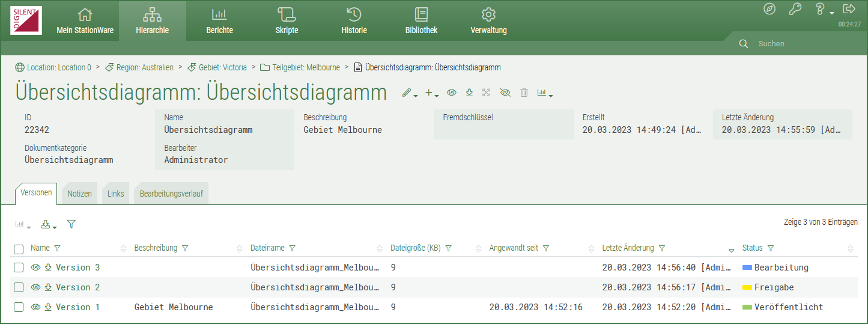
Task: Tick the checkbox for Version 3
Action: pos(19,267)
